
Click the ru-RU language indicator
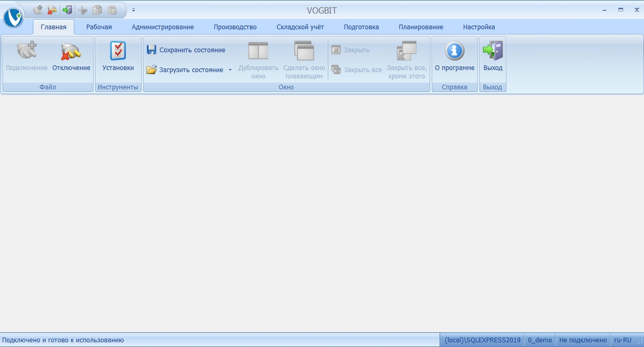tap(623, 340)
